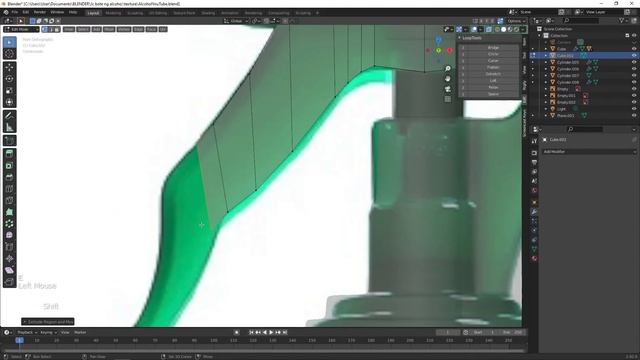Screen dimensions: 640x360
Task: Open the viewport shading options dropdown
Action: click(x=523, y=29)
